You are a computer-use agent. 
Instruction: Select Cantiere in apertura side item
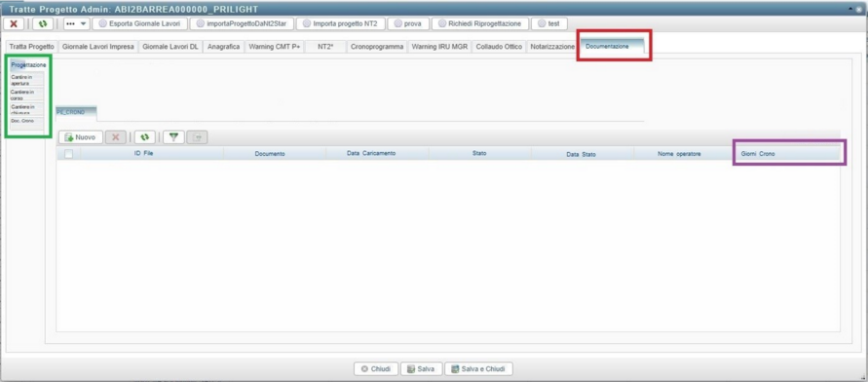click(26, 80)
